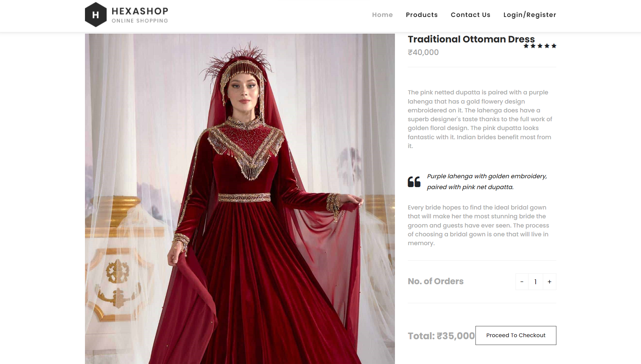Click the fourth rating star
Screen dimensions: 641x364
pos(547,46)
